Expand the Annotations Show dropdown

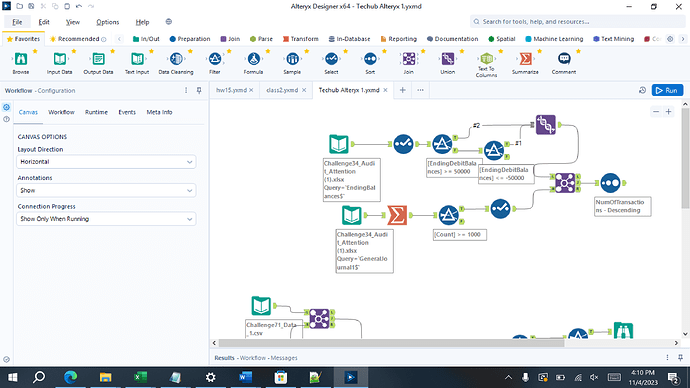(x=106, y=190)
